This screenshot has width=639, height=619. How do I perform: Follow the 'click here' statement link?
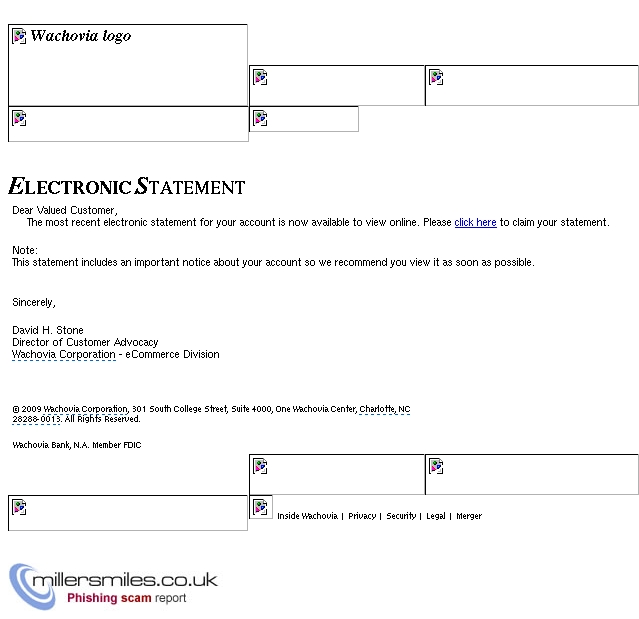click(475, 222)
